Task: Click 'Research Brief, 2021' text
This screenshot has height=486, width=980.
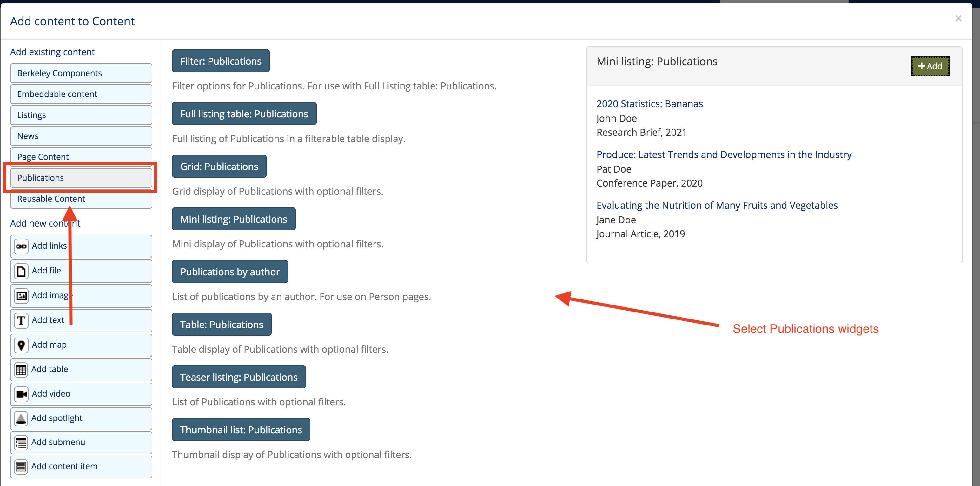Action: tap(641, 132)
